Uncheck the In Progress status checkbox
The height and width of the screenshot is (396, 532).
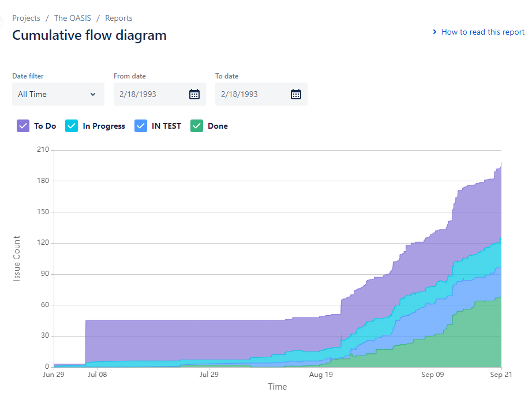(x=72, y=126)
